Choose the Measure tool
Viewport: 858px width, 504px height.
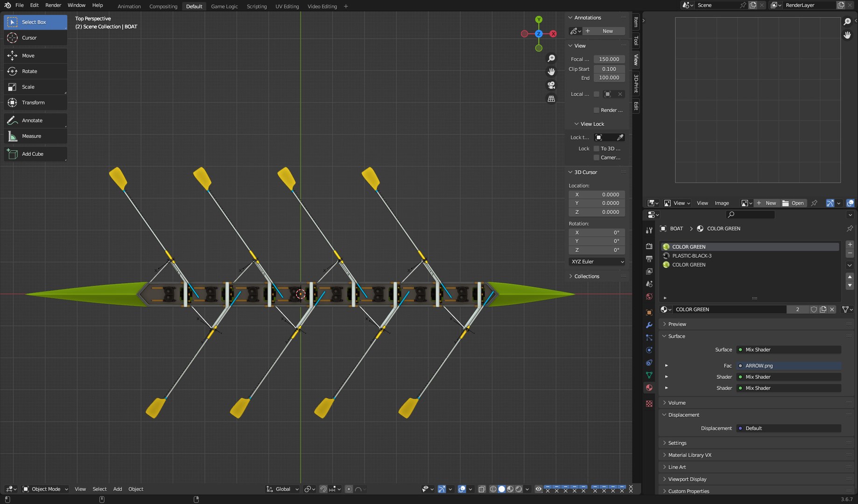point(35,136)
